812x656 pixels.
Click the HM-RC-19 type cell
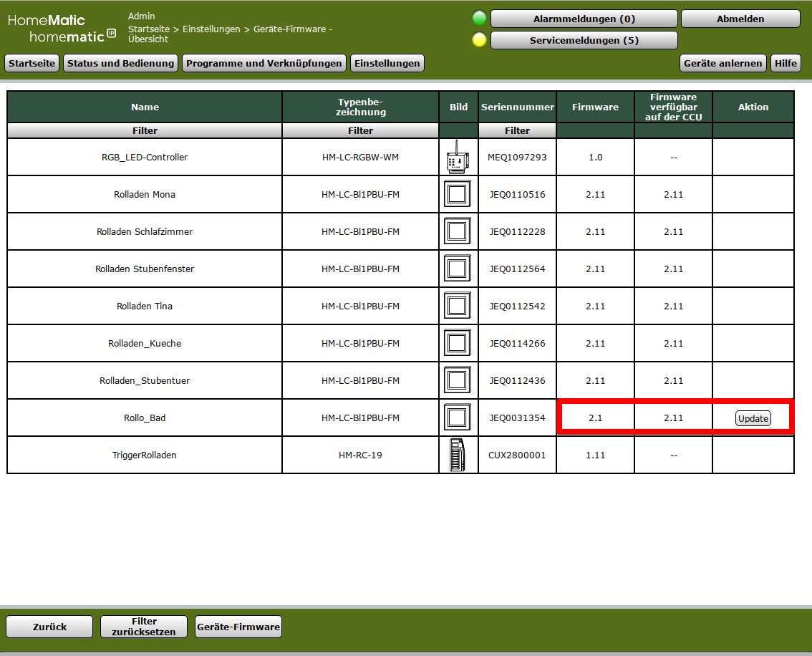(360, 455)
